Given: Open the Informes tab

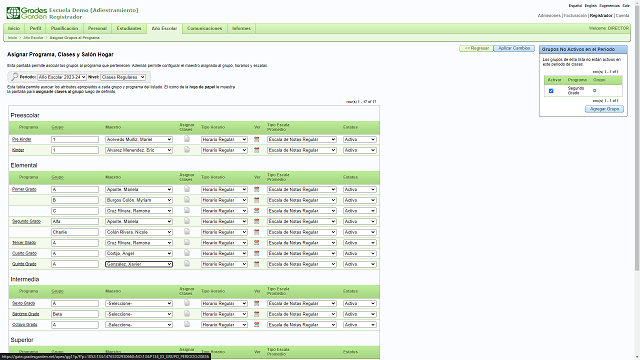Looking at the screenshot, I should [241, 28].
